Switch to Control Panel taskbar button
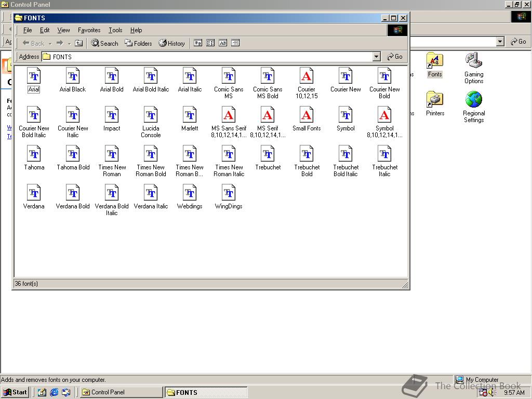The image size is (532, 399). click(122, 392)
